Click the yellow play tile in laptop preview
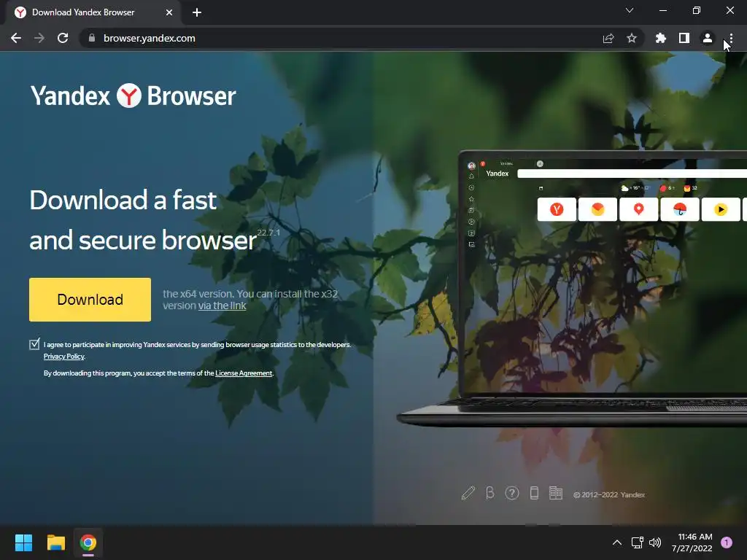 [x=720, y=209]
